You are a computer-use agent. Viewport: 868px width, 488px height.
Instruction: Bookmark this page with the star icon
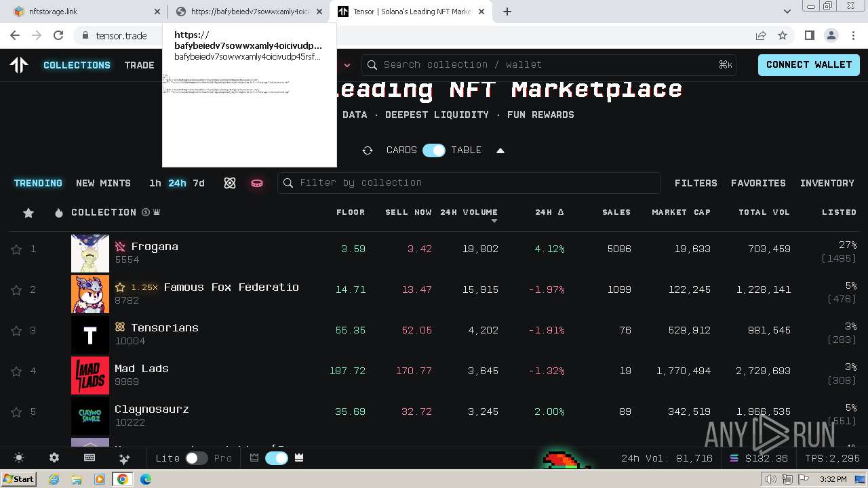[783, 35]
